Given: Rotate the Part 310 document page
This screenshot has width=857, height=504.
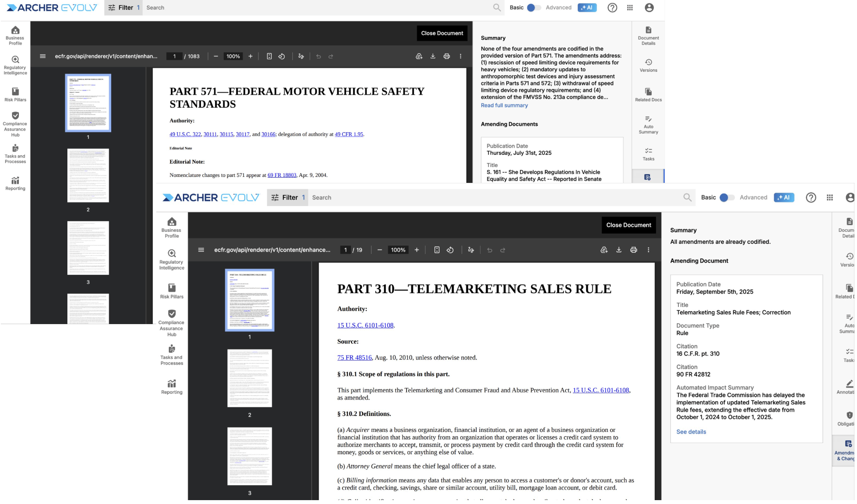Looking at the screenshot, I should [x=450, y=250].
